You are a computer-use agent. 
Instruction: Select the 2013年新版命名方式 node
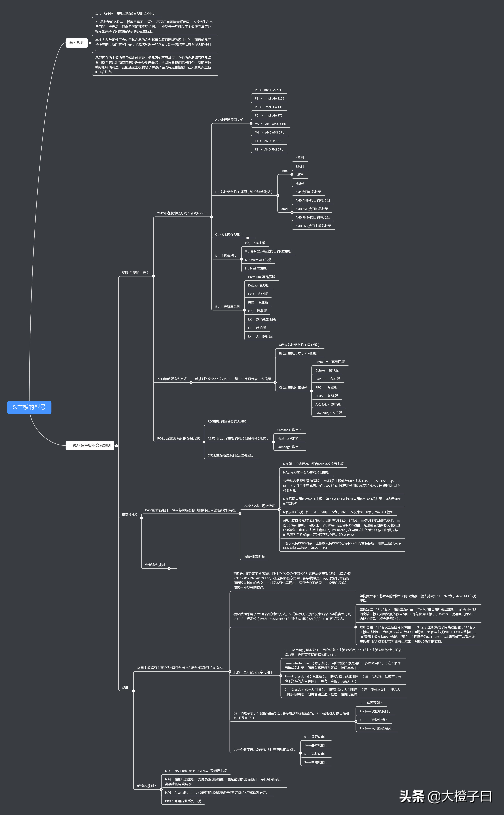click(172, 379)
